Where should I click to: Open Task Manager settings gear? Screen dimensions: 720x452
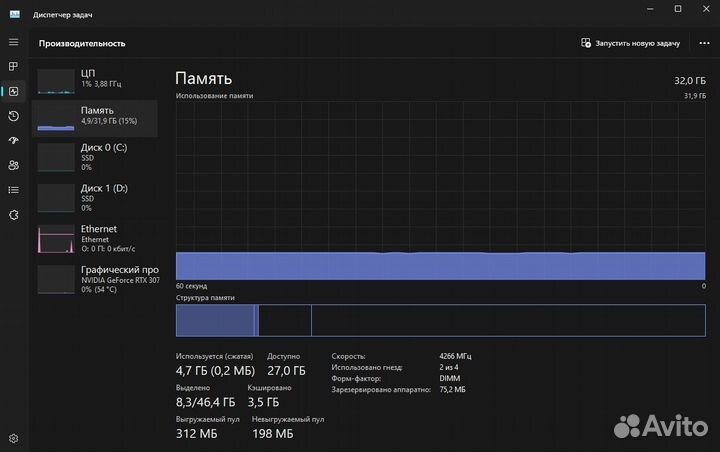14,438
